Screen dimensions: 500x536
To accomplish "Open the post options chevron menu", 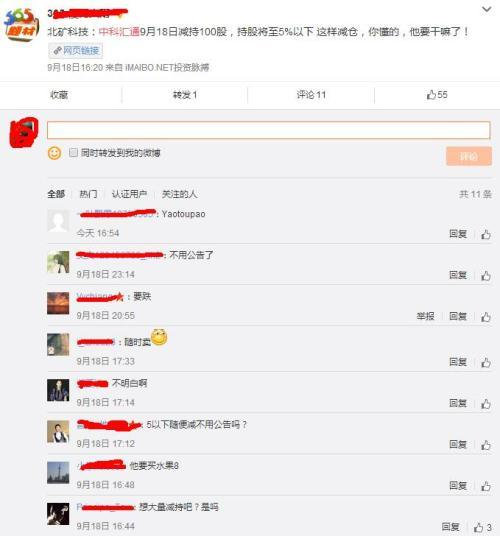I will [x=486, y=10].
